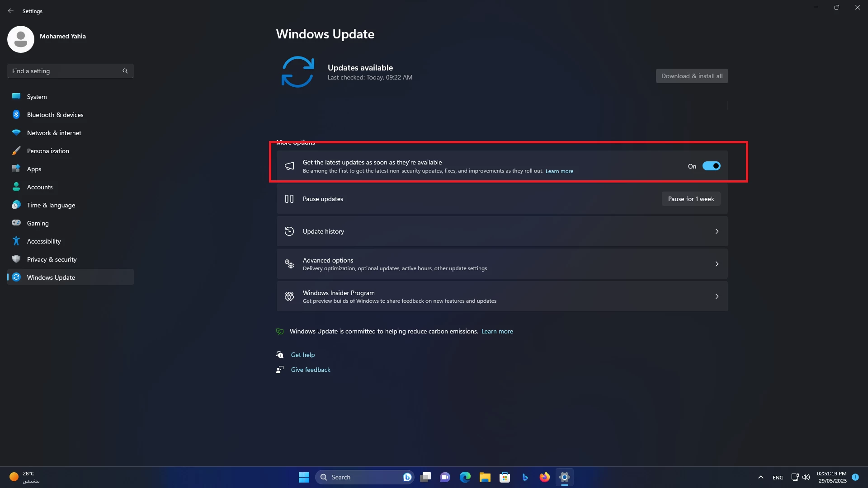The image size is (868, 488).
Task: Click the taskbar Search box
Action: [x=364, y=477]
